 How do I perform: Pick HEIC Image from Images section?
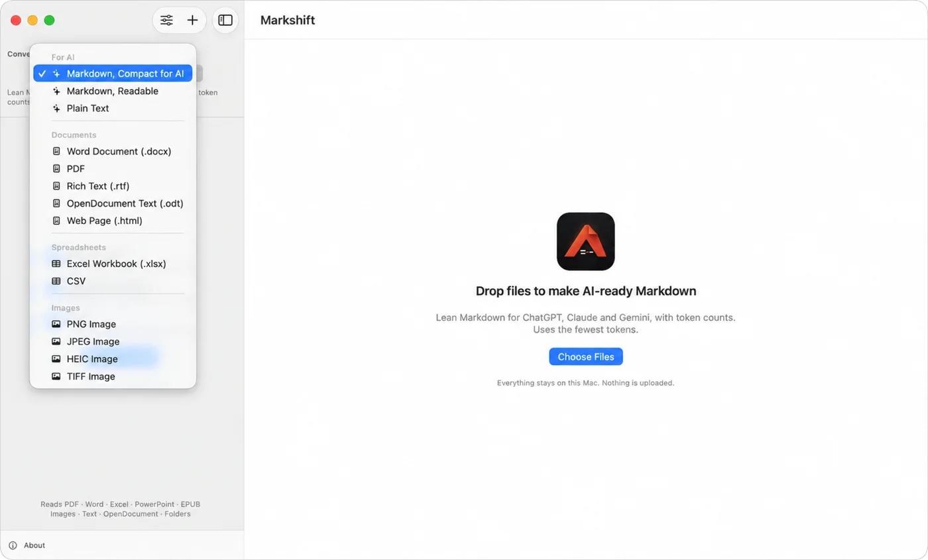[113, 359]
